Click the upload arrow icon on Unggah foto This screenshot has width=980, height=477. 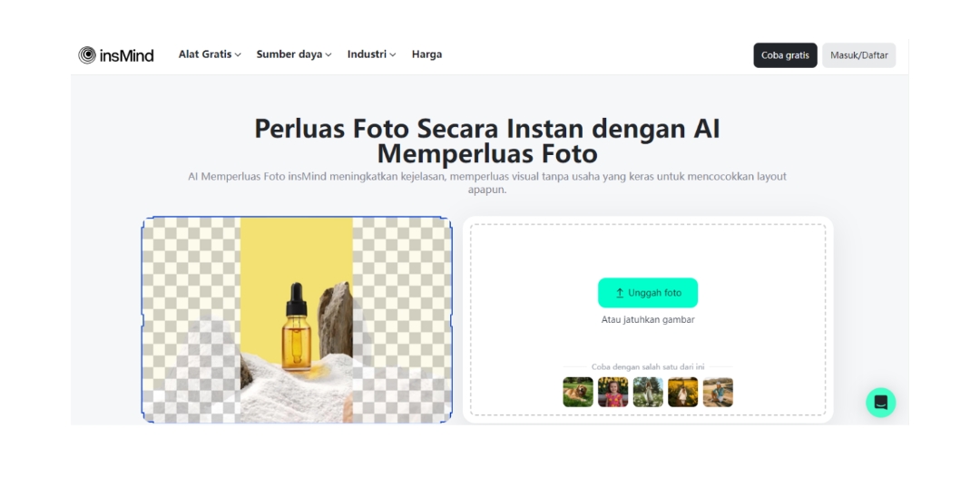pos(620,293)
